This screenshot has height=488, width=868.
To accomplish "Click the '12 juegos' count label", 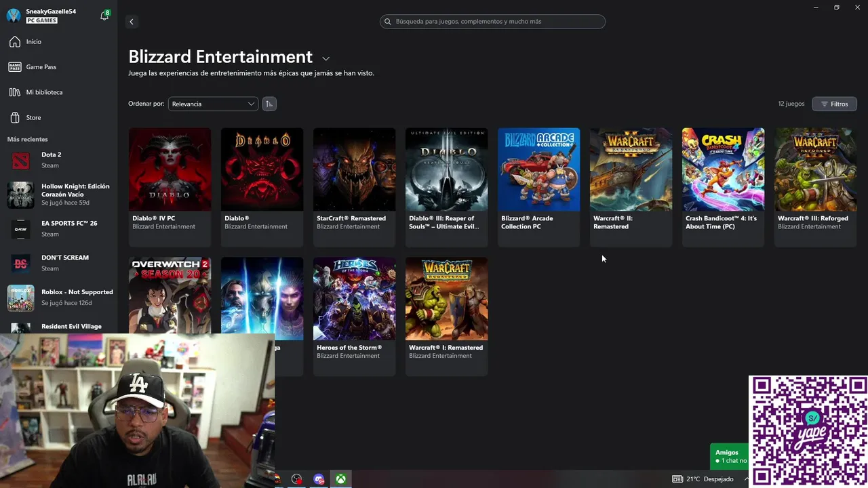I will click(791, 104).
